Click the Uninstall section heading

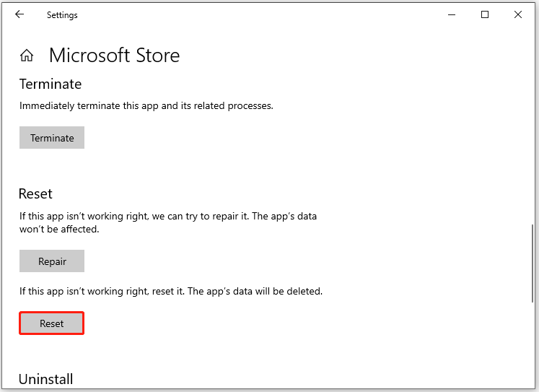coord(46,379)
